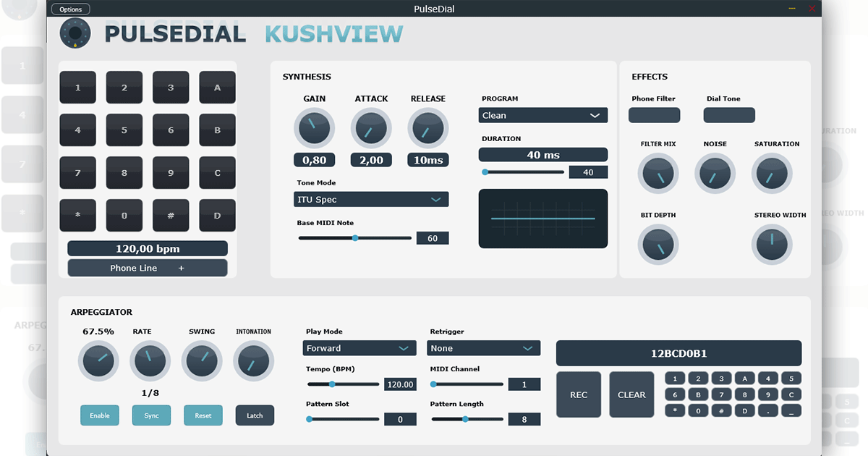Open the PROGRAM dropdown showing Clean

pyautogui.click(x=542, y=114)
